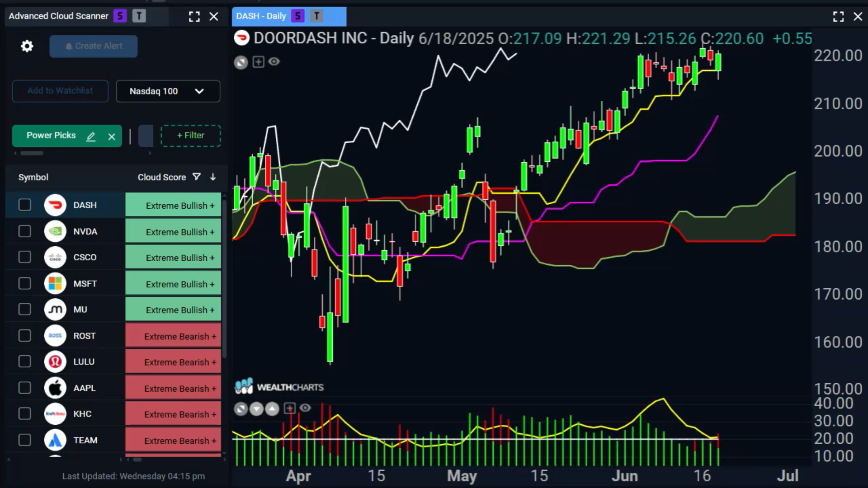Edit the Power Picks filter with pencil icon
868x488 pixels.
91,136
